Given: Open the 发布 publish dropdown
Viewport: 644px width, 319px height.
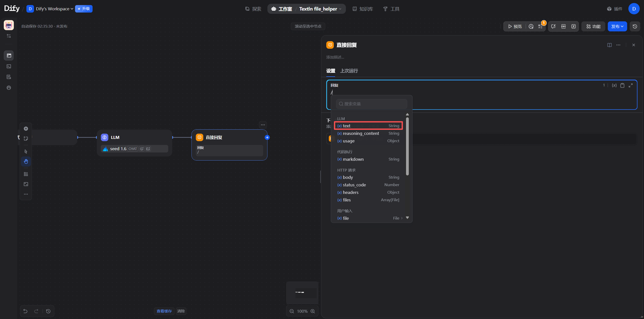Looking at the screenshot, I should coord(617,26).
